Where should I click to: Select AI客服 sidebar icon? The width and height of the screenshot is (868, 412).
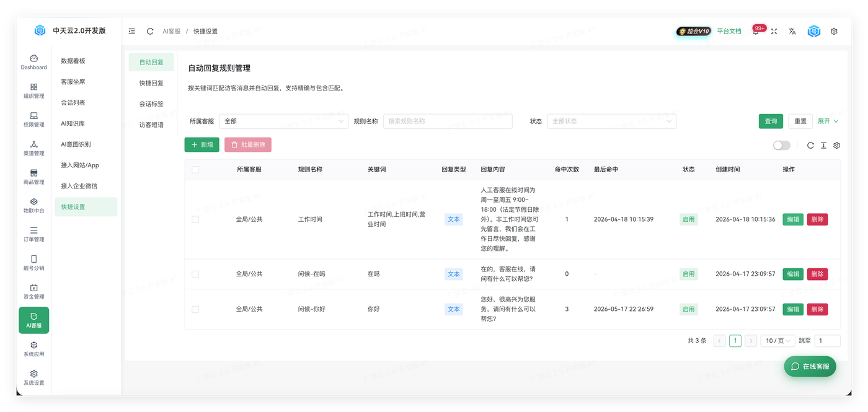[33, 320]
